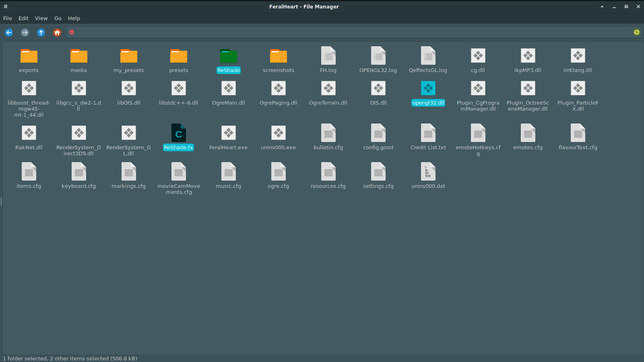The height and width of the screenshot is (362, 644).
Task: Select the presets folder icon
Action: [179, 56]
